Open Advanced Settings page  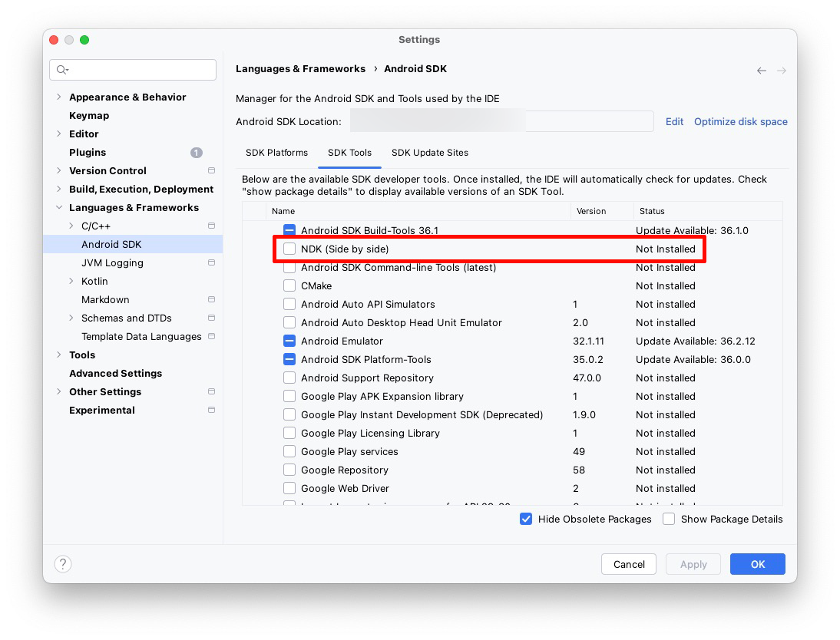[116, 373]
